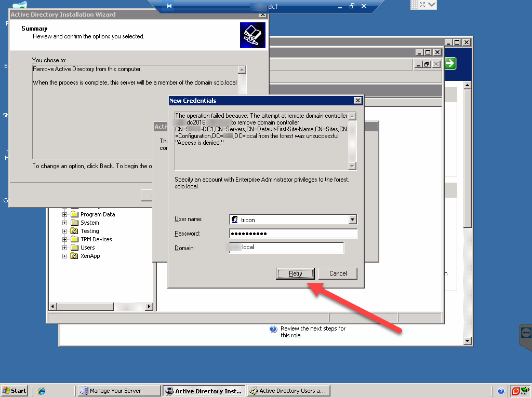Open Review the next steps for this role

[x=313, y=332]
